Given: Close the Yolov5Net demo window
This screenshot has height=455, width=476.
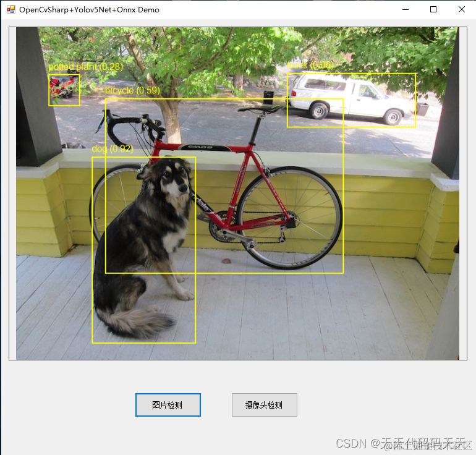Looking at the screenshot, I should pos(461,9).
